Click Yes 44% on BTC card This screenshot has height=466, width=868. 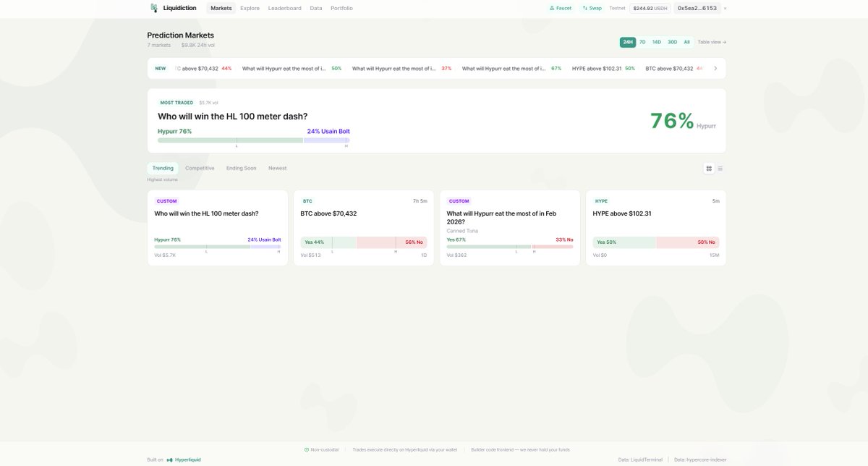point(328,242)
